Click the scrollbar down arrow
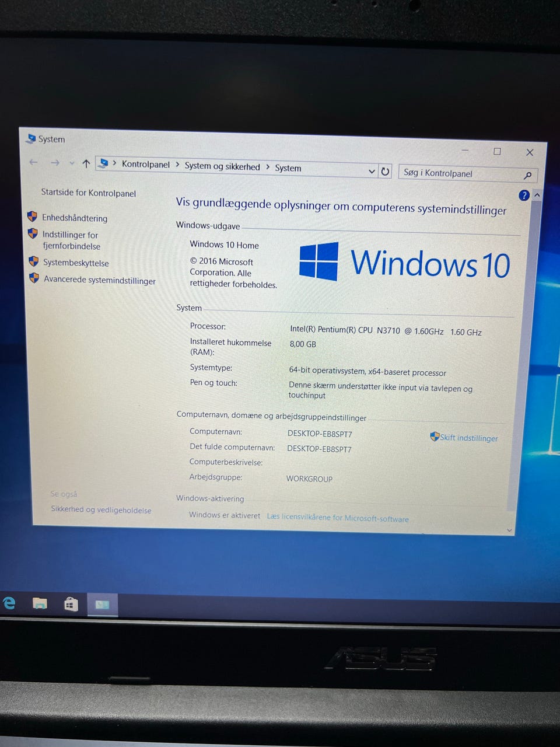The width and height of the screenshot is (560, 747). (509, 530)
